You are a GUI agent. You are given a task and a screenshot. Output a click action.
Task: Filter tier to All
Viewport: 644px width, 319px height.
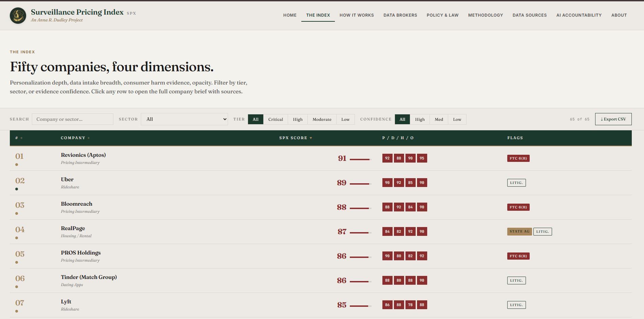pyautogui.click(x=255, y=119)
